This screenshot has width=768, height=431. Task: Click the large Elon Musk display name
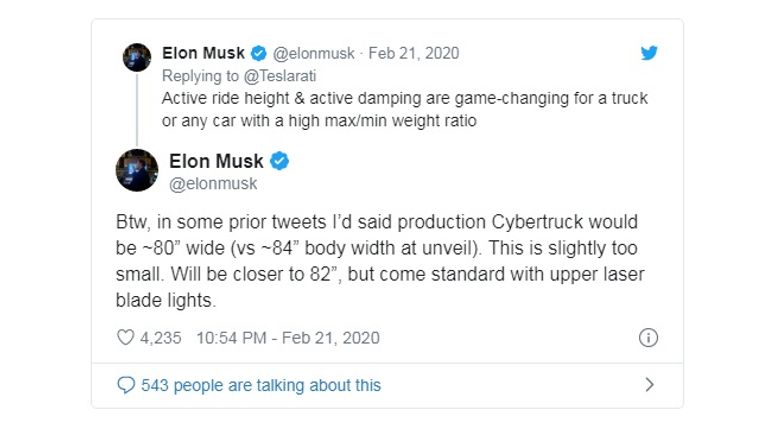click(x=216, y=161)
